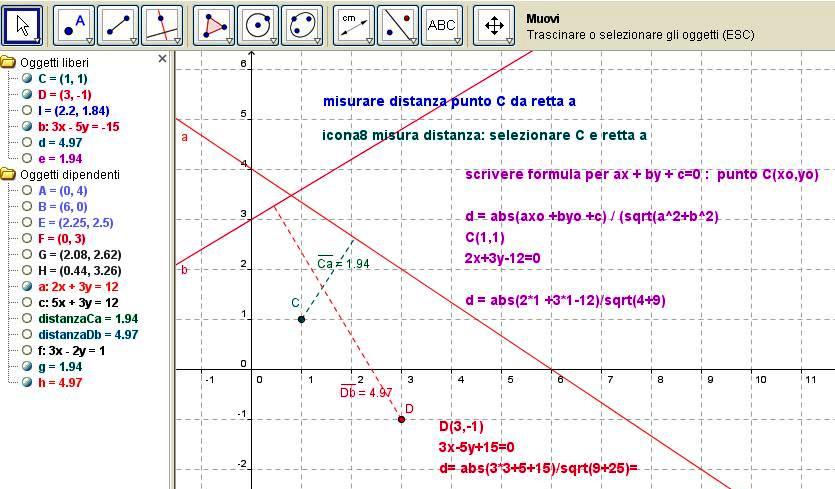Select the Move graphics view tool
835x489 pixels.
[494, 25]
